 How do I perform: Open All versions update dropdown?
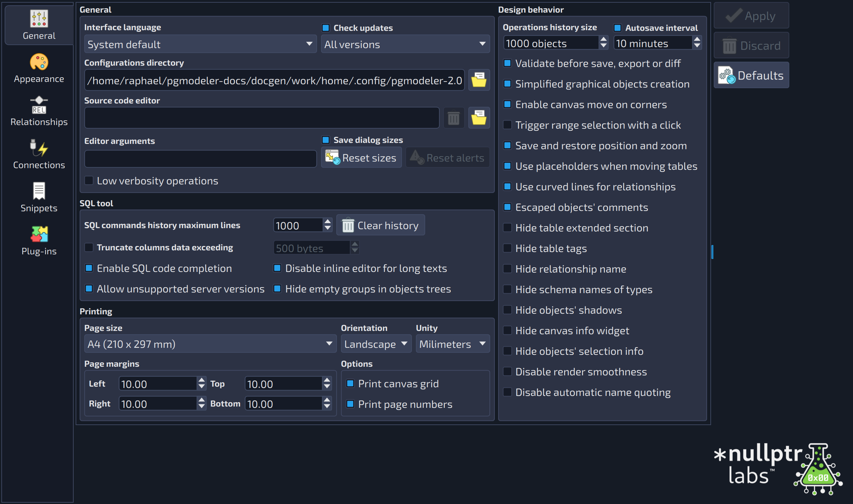tap(405, 44)
